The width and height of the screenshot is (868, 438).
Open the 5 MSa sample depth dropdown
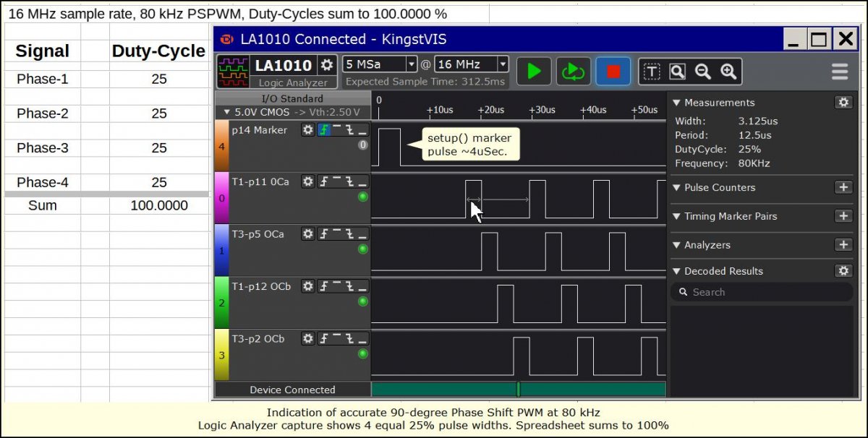(380, 64)
